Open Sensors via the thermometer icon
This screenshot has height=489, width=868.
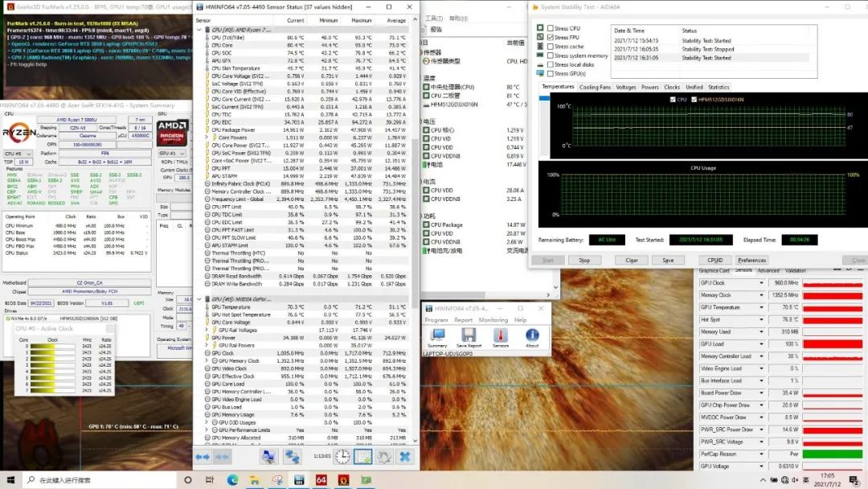coord(500,335)
